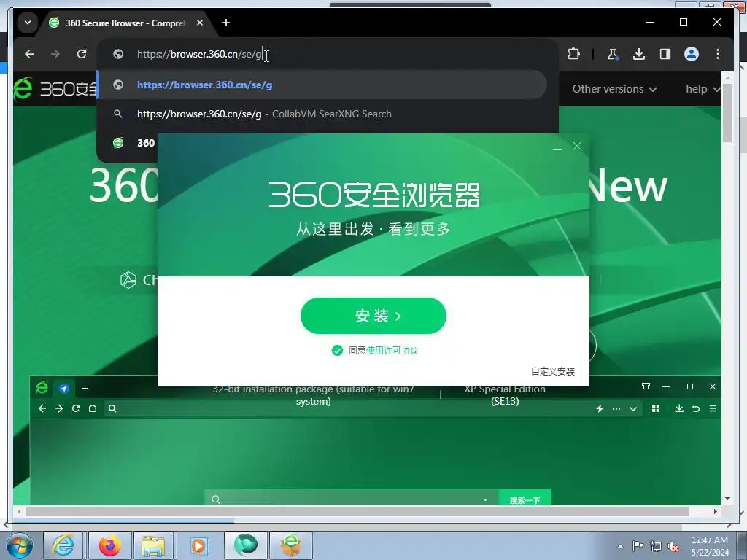Screen dimensions: 747x560
Task: Open the tab search dropdown arrow
Action: [x=28, y=23]
